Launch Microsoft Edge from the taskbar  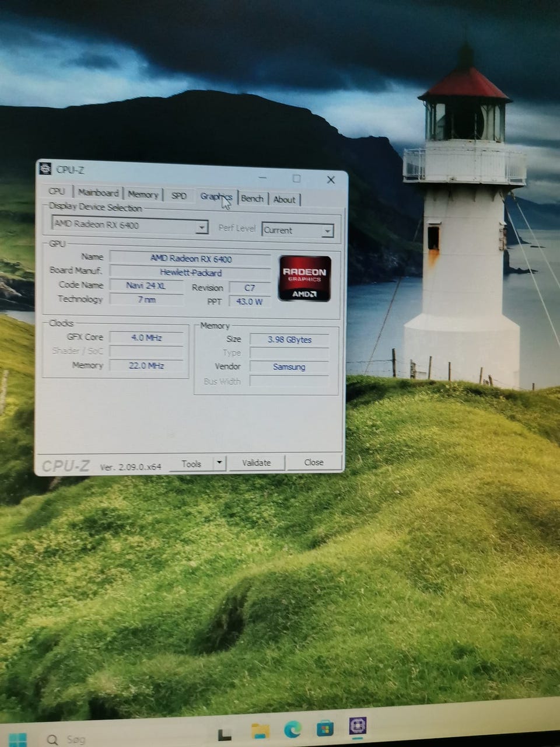click(293, 728)
